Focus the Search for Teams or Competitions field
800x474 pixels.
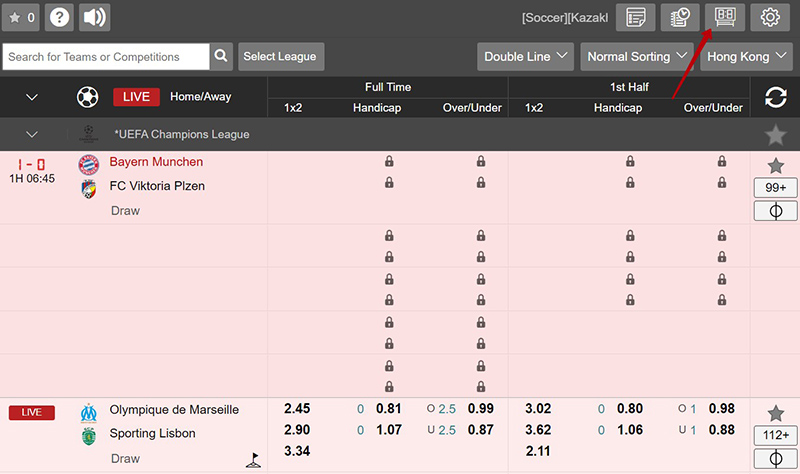(106, 57)
